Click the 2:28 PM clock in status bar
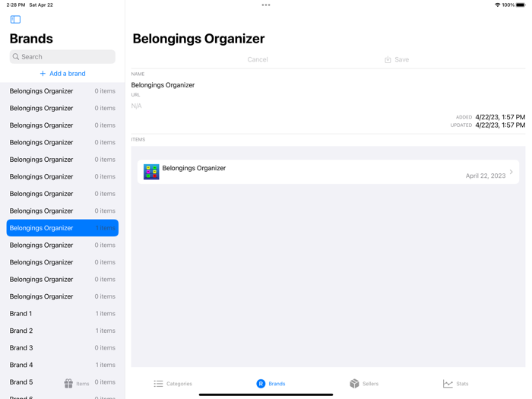532x399 pixels. 16,5
